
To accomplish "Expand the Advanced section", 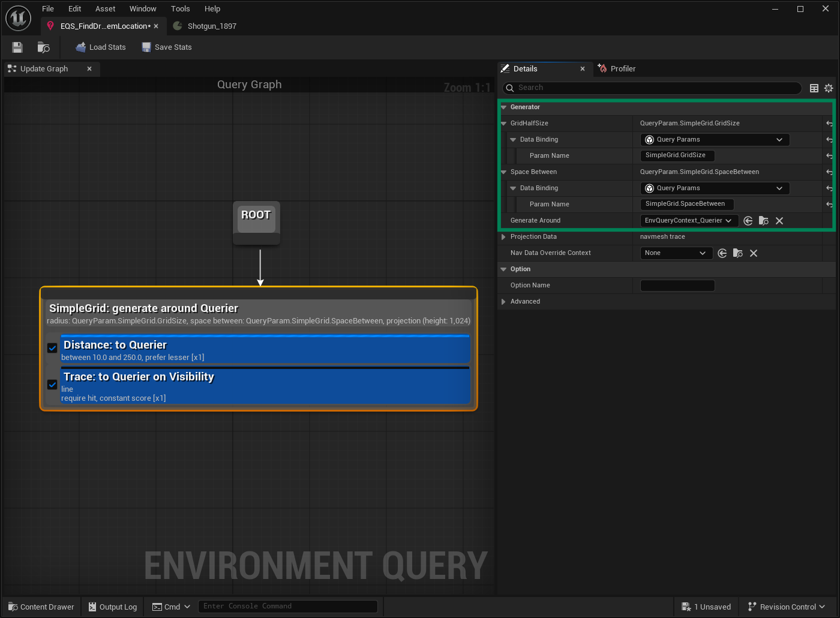I will pos(503,301).
